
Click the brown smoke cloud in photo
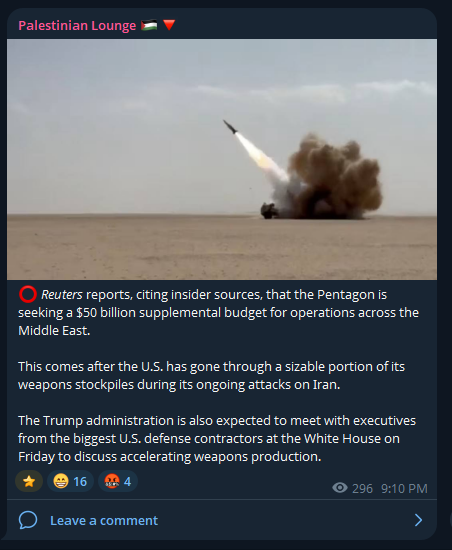(336, 176)
